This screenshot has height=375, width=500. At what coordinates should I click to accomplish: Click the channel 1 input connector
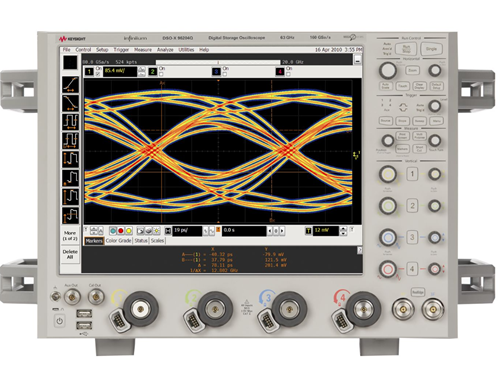141,309
